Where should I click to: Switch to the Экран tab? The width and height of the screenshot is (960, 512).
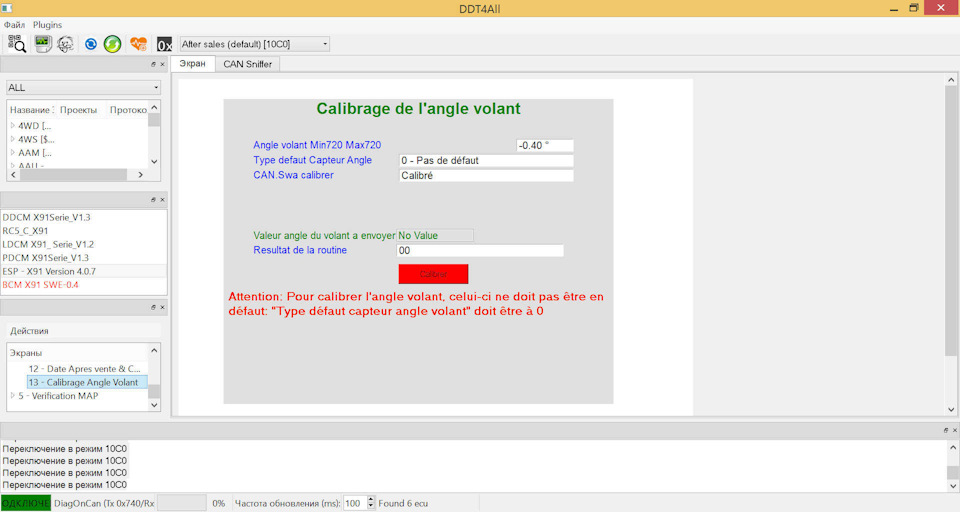pyautogui.click(x=192, y=64)
